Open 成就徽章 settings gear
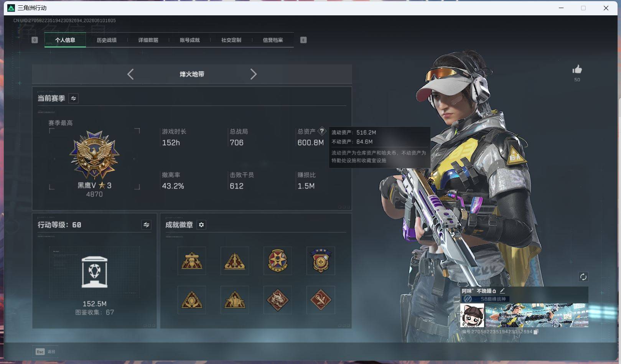Viewport: 621px width, 364px height. [x=201, y=225]
